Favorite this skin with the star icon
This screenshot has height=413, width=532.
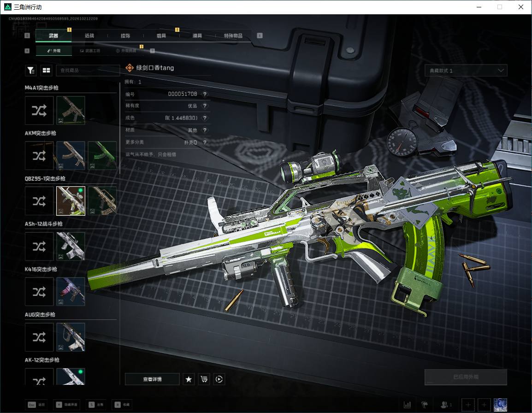coord(189,379)
